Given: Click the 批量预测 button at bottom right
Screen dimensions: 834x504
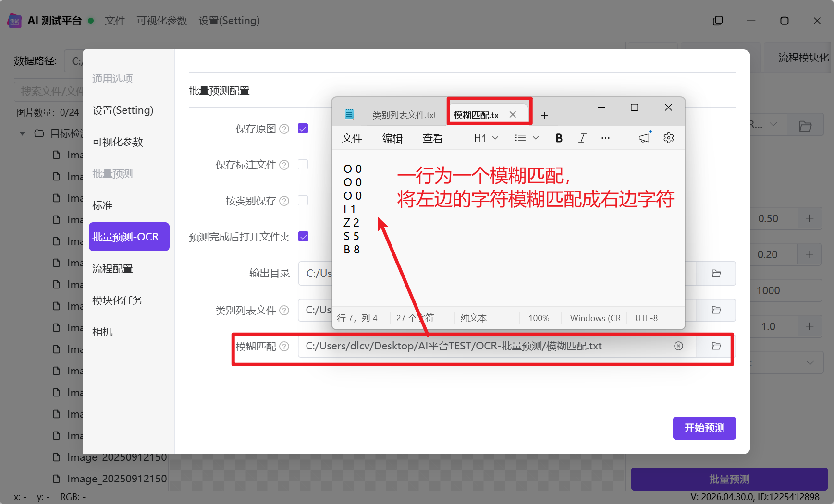Looking at the screenshot, I should 729,479.
